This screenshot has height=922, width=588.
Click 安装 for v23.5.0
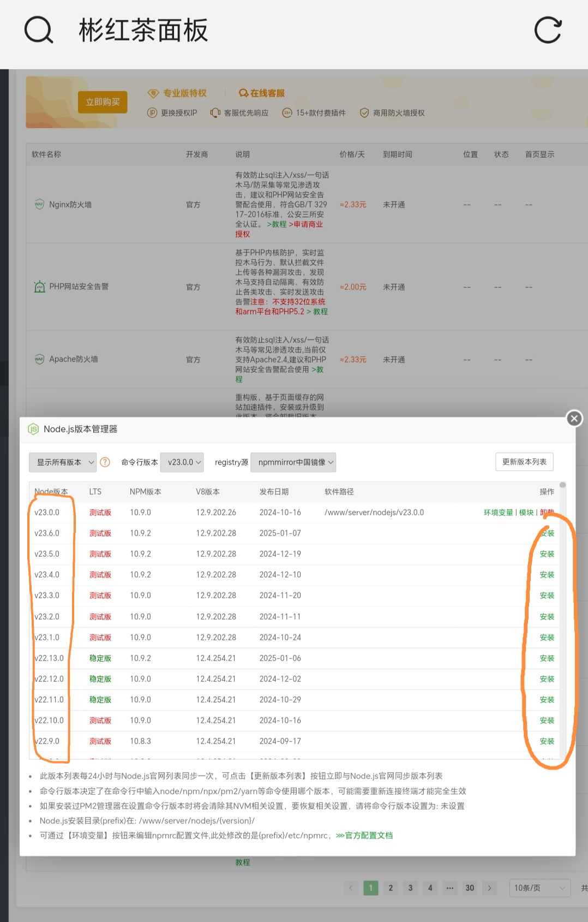pos(547,554)
